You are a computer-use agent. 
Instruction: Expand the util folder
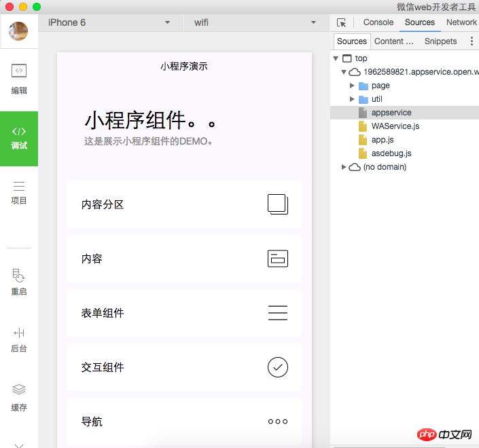click(x=352, y=99)
